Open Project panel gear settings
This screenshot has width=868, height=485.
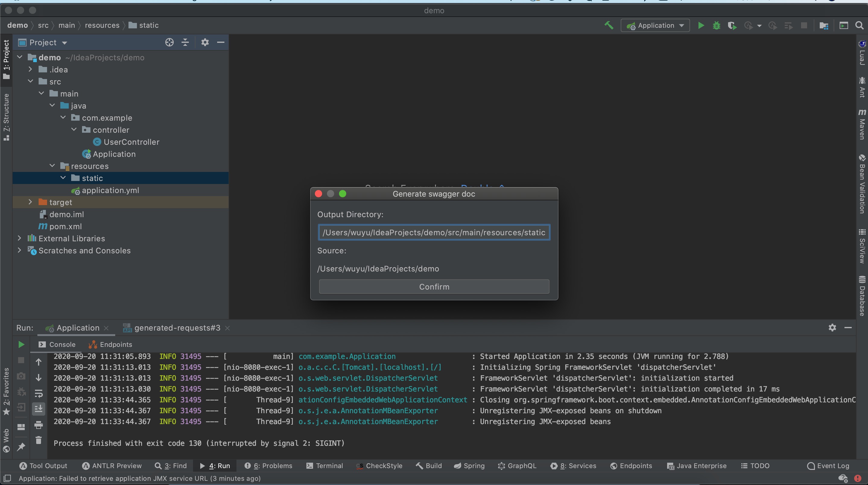[x=205, y=43]
